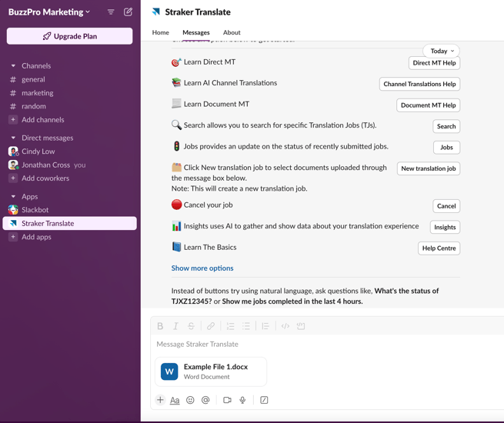Toggle italic formatting in composer
Image resolution: width=504 pixels, height=423 pixels.
point(175,326)
